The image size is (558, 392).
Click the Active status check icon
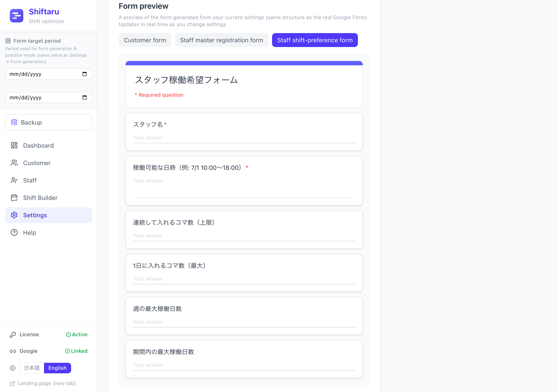[x=68, y=335]
